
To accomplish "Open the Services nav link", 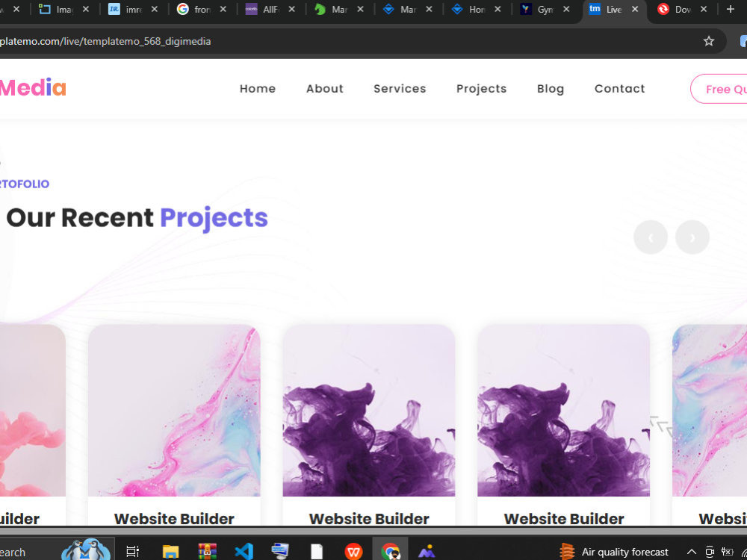I will 400,89.
